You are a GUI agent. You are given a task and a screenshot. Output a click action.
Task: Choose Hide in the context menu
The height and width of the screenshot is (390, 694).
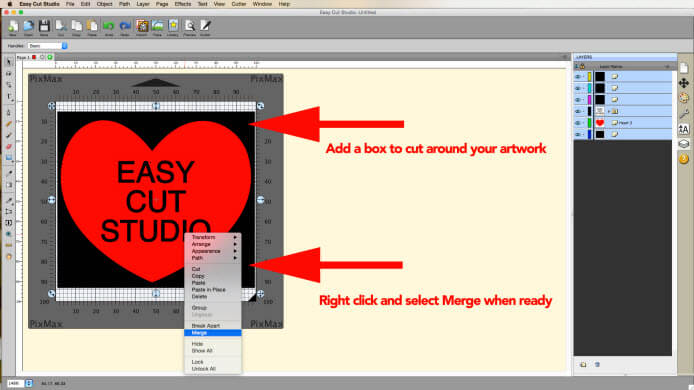(x=213, y=344)
